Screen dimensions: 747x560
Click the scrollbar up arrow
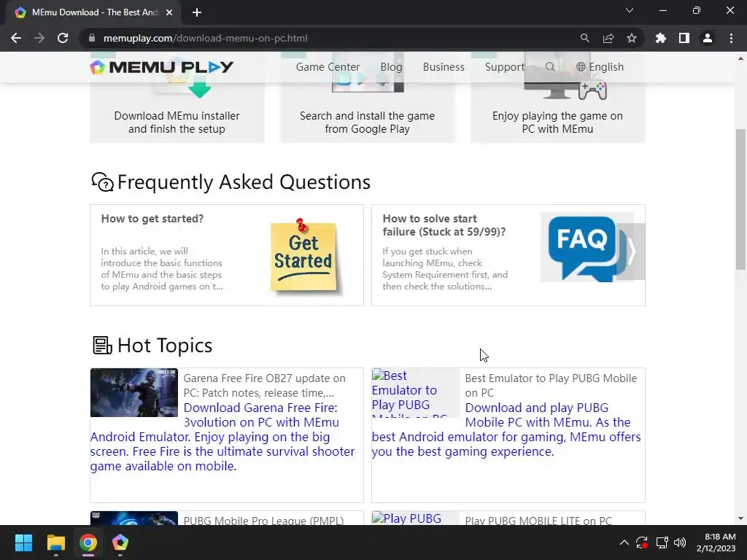click(x=740, y=58)
